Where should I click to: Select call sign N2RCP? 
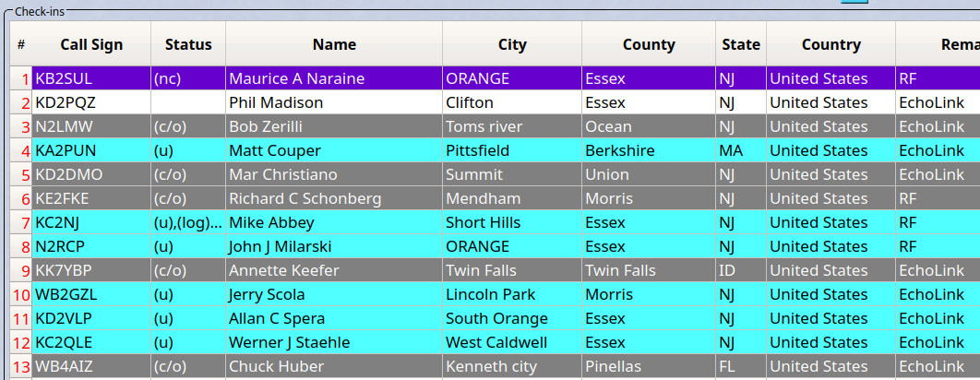pyautogui.click(x=91, y=246)
